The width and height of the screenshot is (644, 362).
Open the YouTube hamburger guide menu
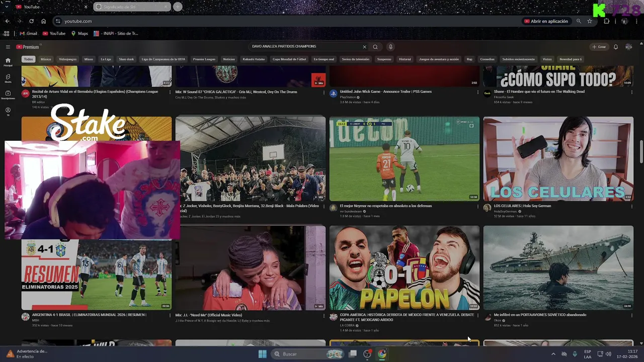pos(8,47)
